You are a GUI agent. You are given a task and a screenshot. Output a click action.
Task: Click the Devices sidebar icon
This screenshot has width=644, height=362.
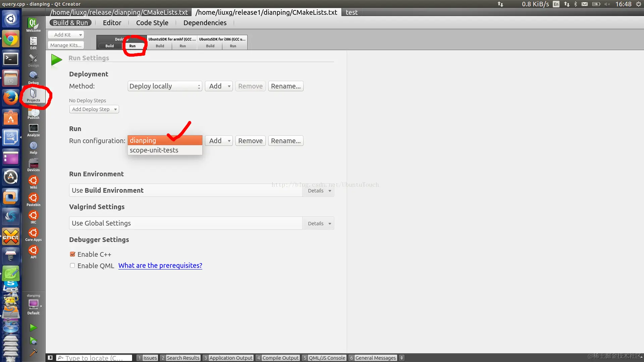[33, 165]
